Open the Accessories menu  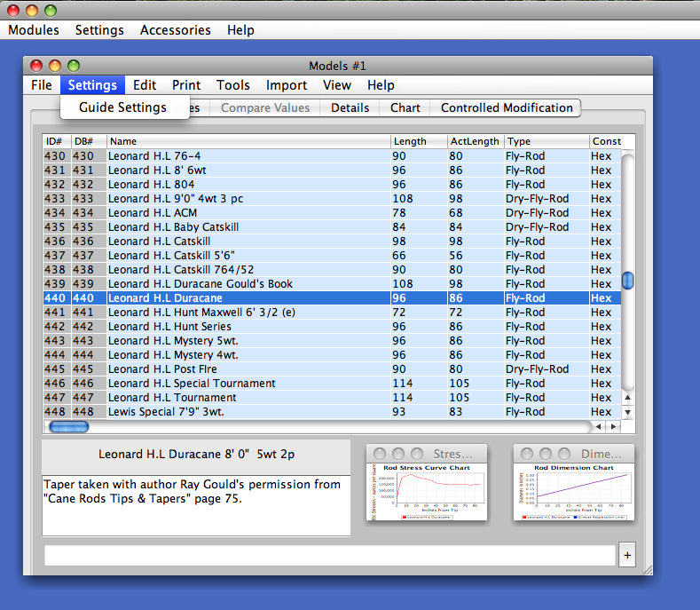175,30
